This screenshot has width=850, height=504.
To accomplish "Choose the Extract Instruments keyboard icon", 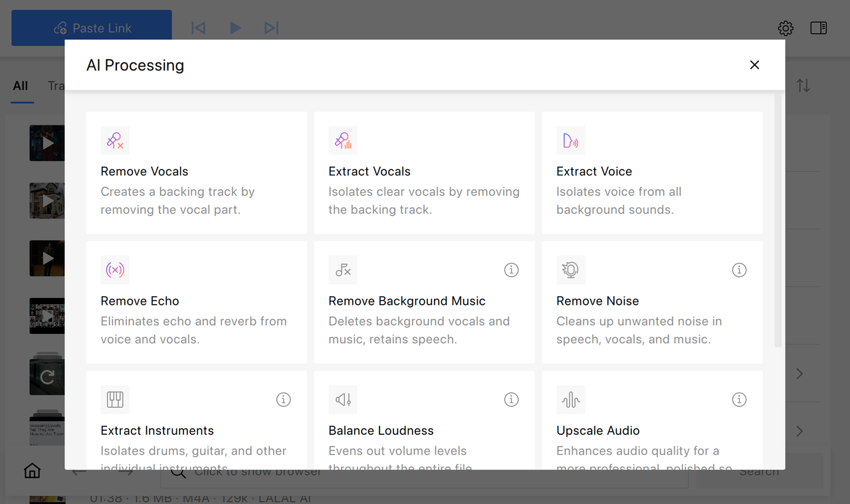I will (115, 400).
